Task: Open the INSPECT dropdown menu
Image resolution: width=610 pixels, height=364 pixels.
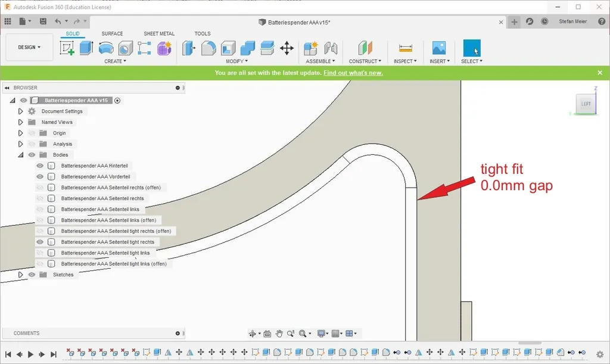Action: point(405,61)
